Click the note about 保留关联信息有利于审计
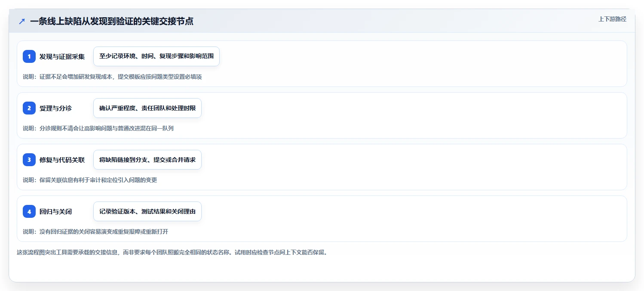The height and width of the screenshot is (291, 644). [x=90, y=180]
